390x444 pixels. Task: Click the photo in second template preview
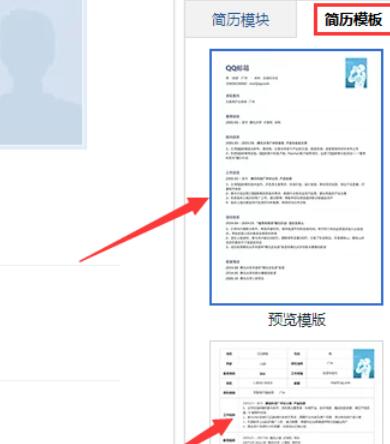(363, 364)
